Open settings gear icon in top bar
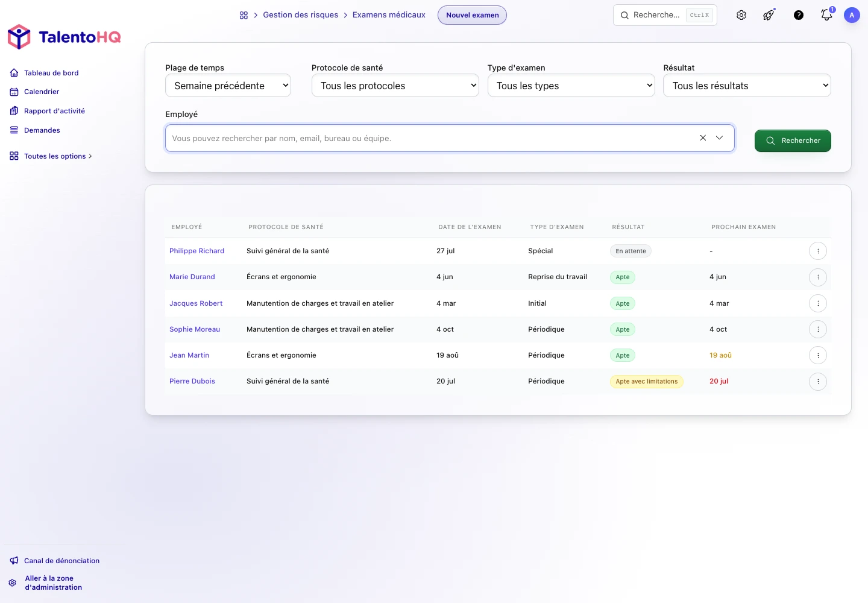This screenshot has width=868, height=603. point(741,15)
